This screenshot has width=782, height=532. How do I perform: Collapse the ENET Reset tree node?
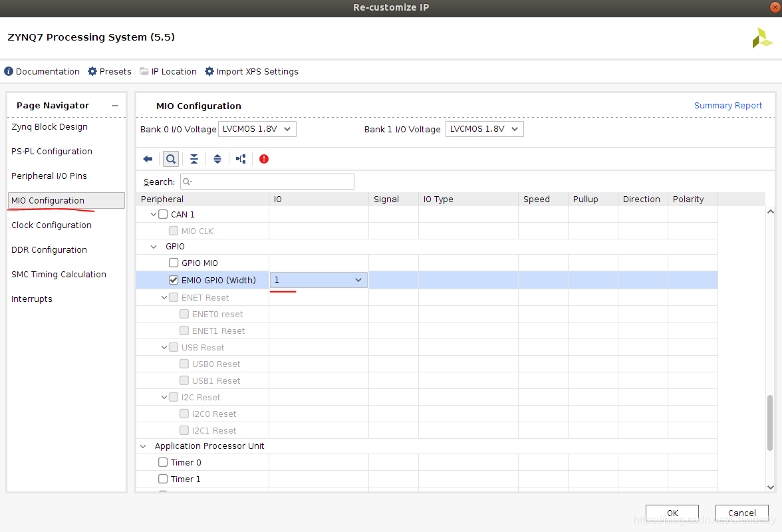[x=164, y=297]
